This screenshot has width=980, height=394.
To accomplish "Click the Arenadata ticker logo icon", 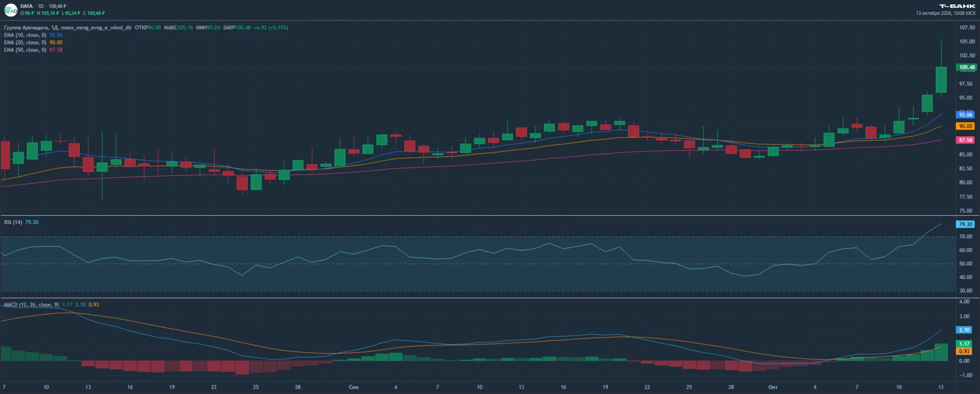I will (x=10, y=10).
